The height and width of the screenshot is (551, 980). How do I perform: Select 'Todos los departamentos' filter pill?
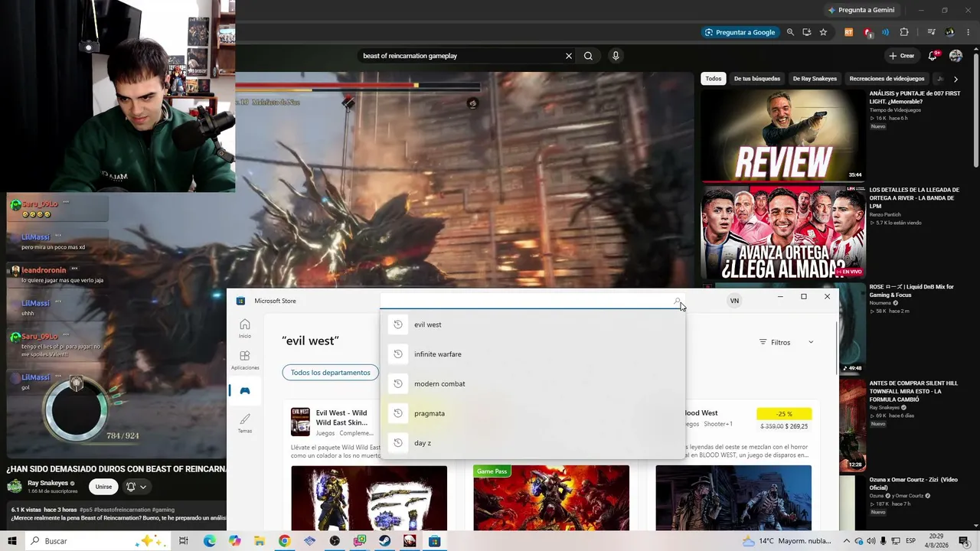[330, 373]
